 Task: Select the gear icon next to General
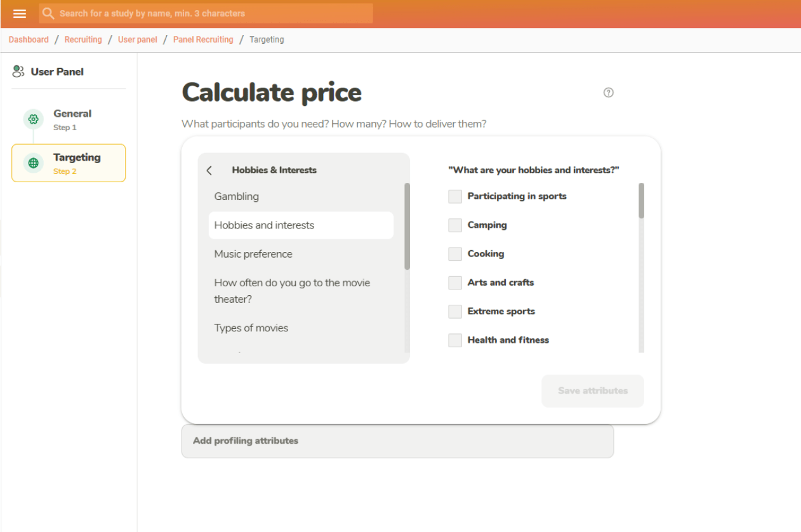[x=33, y=119]
